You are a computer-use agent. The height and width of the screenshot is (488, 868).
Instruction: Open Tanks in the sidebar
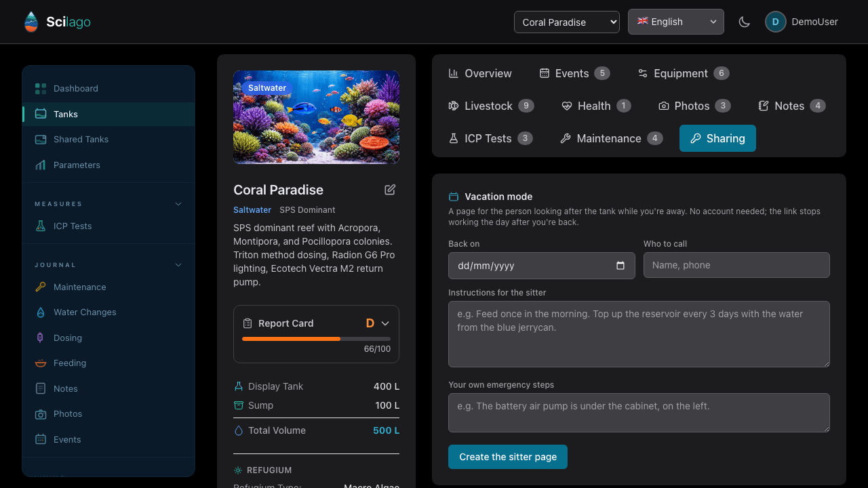click(108, 114)
